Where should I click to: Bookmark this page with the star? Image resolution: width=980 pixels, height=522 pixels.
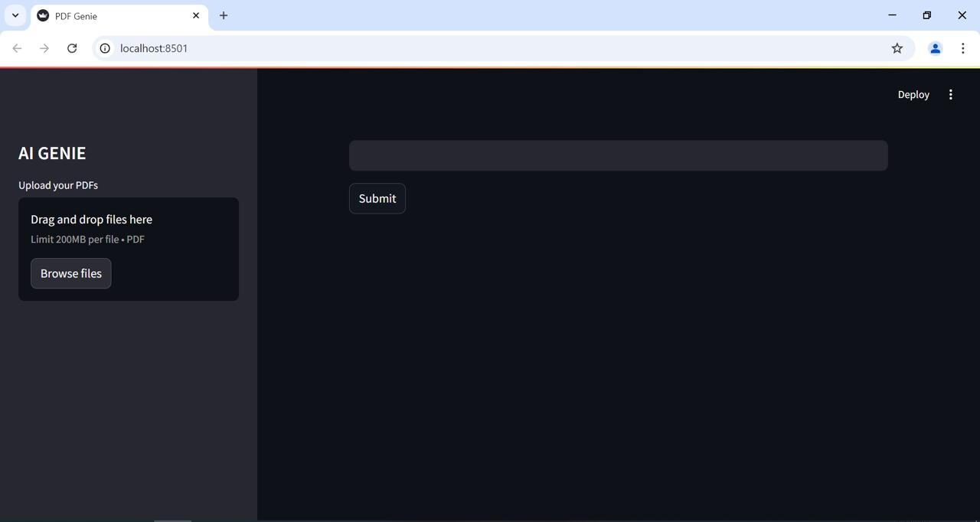click(897, 48)
